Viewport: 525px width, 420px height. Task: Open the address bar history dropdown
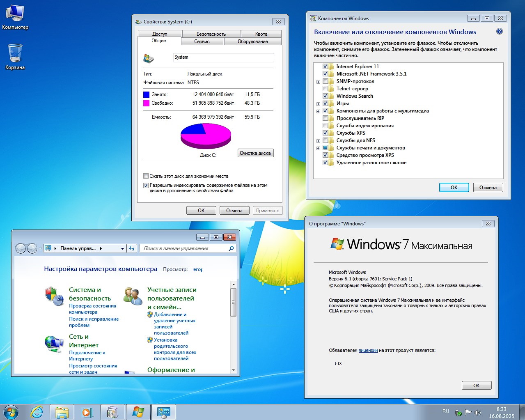coord(122,248)
